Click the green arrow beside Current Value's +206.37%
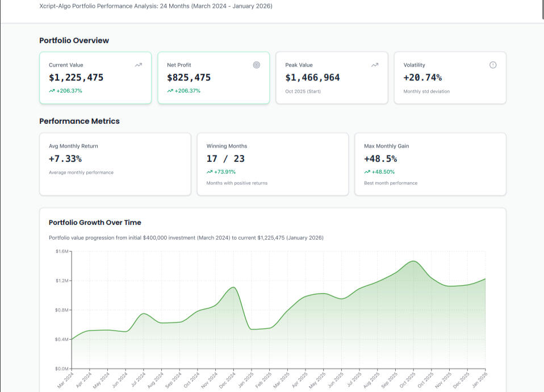The image size is (544, 392). coord(52,91)
